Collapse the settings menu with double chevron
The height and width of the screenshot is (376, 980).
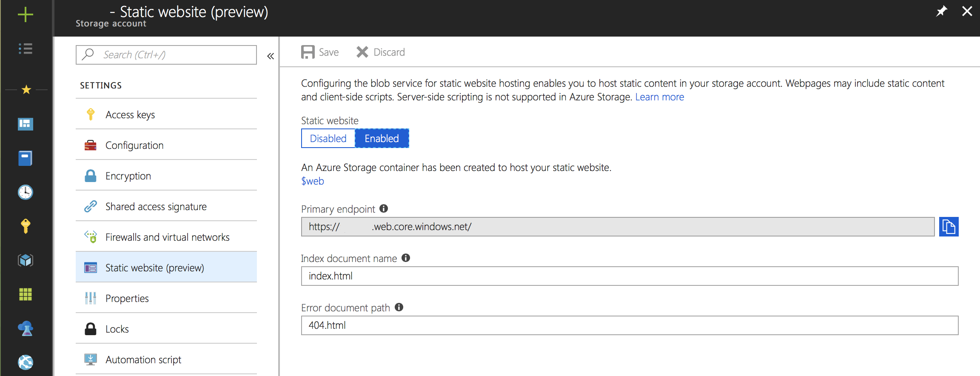pyautogui.click(x=271, y=56)
